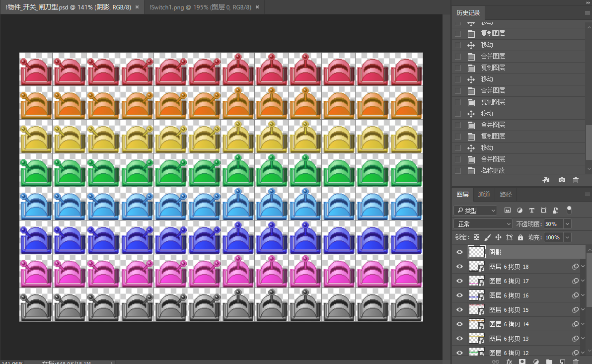
Task: Click the 填充 fill value field
Action: (x=553, y=237)
